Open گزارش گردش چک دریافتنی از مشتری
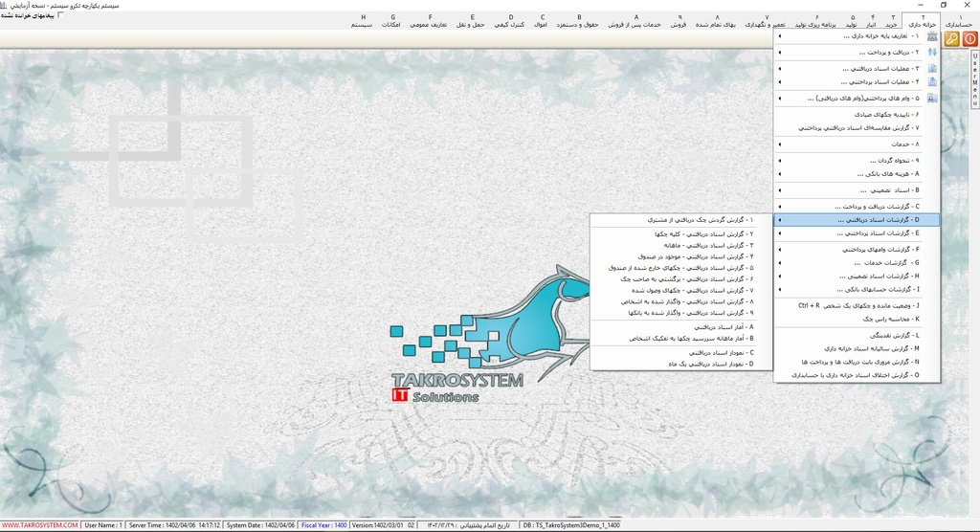Image resolution: width=980 pixels, height=532 pixels. [681, 220]
